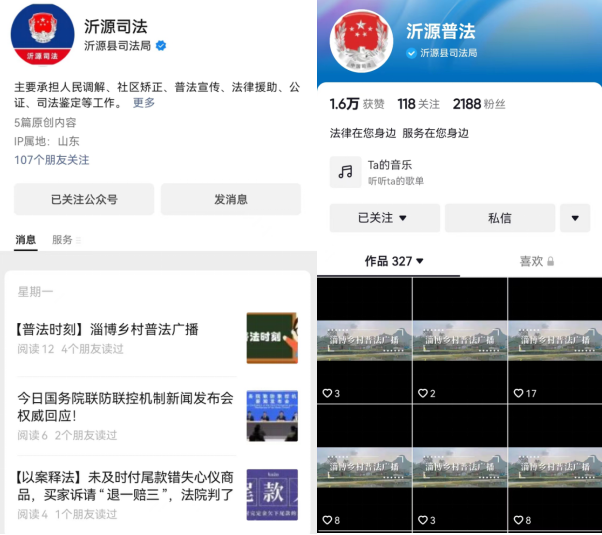Expand description with 更多 link
The height and width of the screenshot is (535, 602).
click(x=144, y=103)
